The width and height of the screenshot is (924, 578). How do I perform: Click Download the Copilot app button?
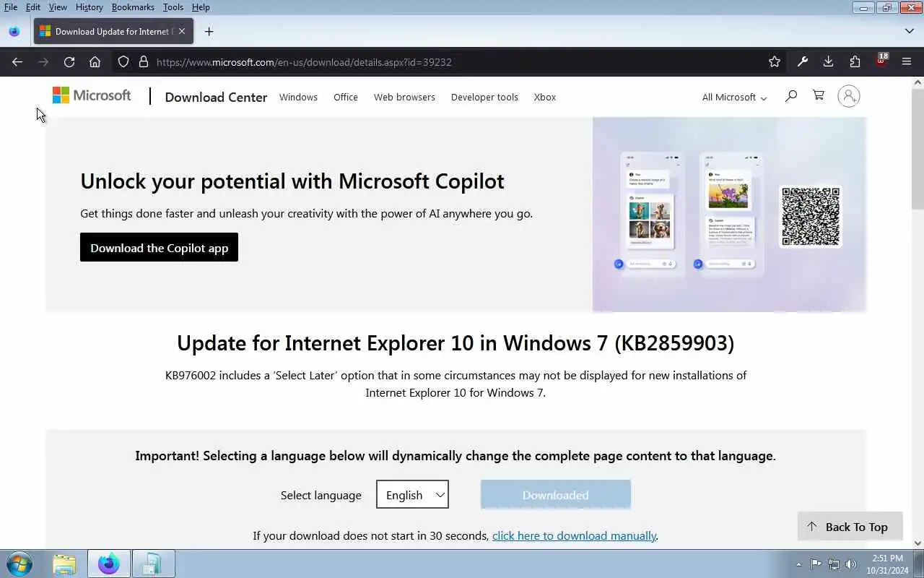(x=159, y=247)
